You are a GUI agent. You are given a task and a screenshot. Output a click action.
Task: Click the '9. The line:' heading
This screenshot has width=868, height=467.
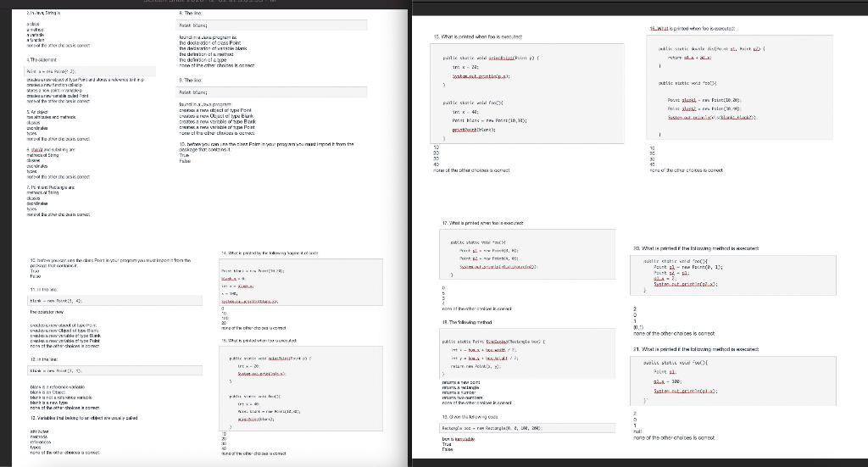[x=190, y=80]
